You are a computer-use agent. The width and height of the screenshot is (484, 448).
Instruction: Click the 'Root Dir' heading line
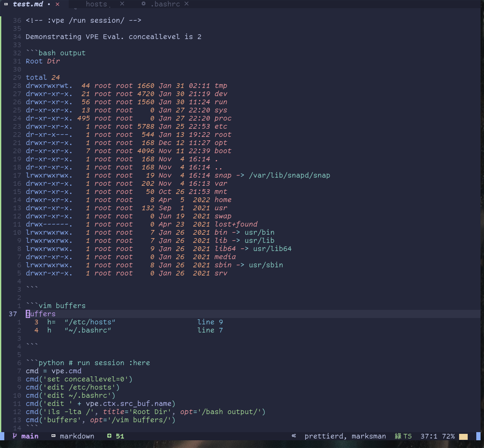click(43, 61)
